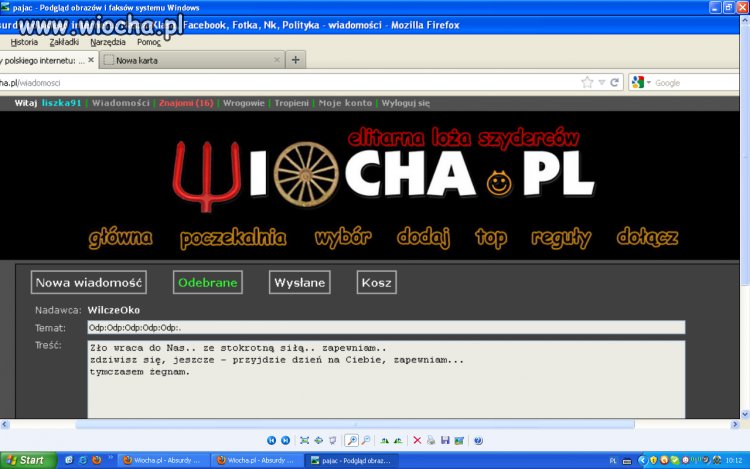Click Wyloguj się to log out
The height and width of the screenshot is (469, 750).
click(405, 103)
